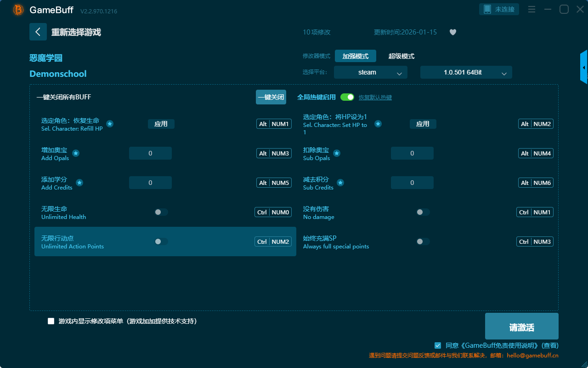Click the phone not-connected icon button
Screen dimensions: 588x368
click(x=499, y=9)
